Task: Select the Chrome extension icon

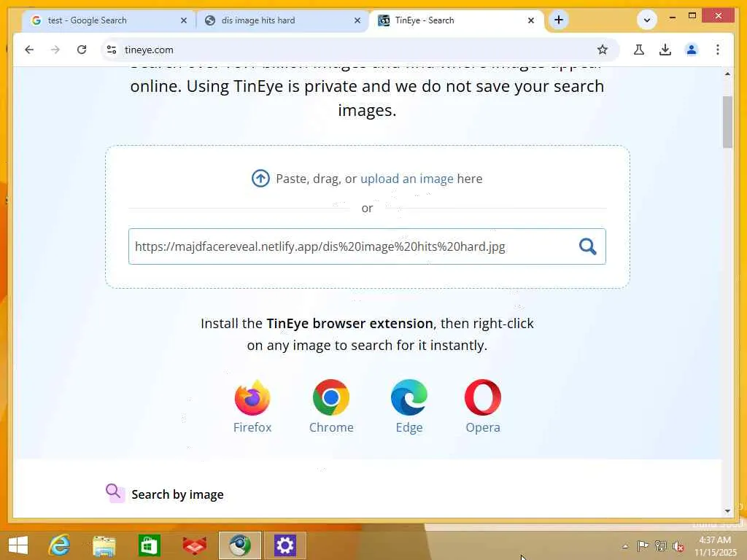Action: 331,397
